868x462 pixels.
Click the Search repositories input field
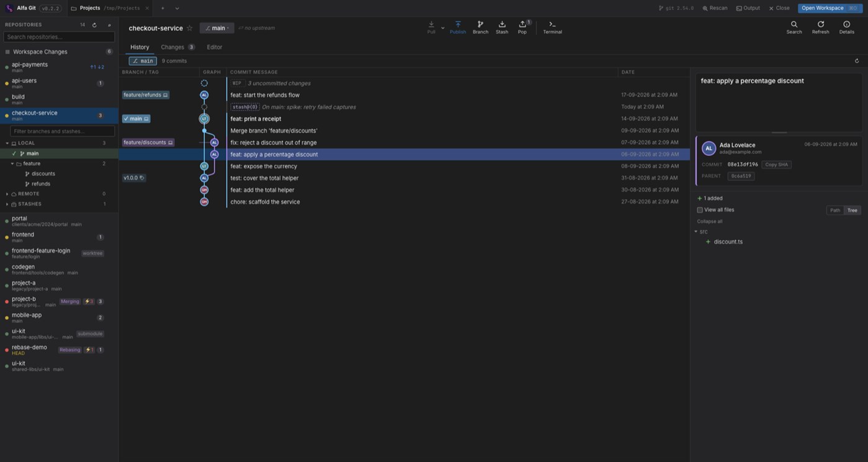point(59,37)
